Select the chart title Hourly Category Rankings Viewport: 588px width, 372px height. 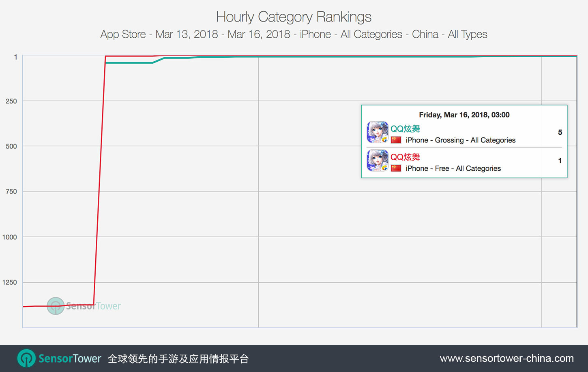[294, 17]
